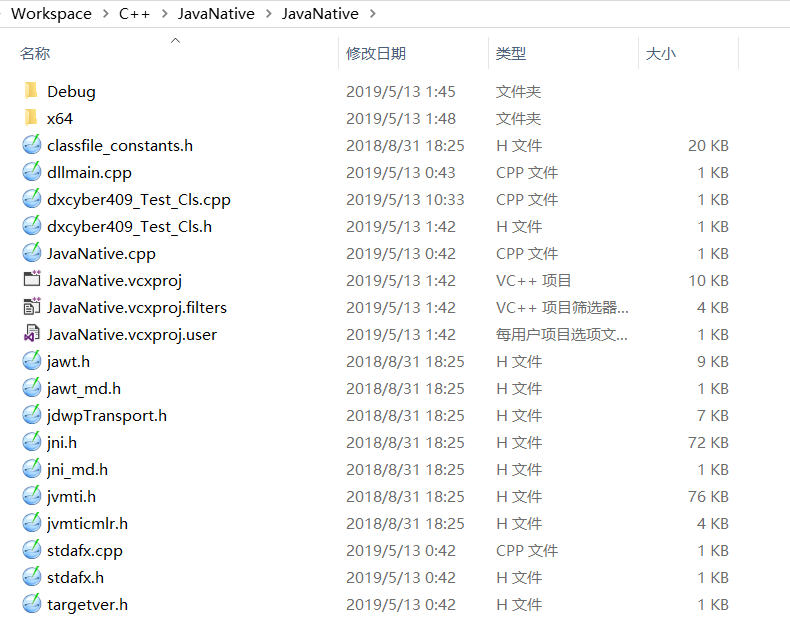Expand chevron after Workspace breadcrumb
The width and height of the screenshot is (790, 643).
(x=105, y=14)
